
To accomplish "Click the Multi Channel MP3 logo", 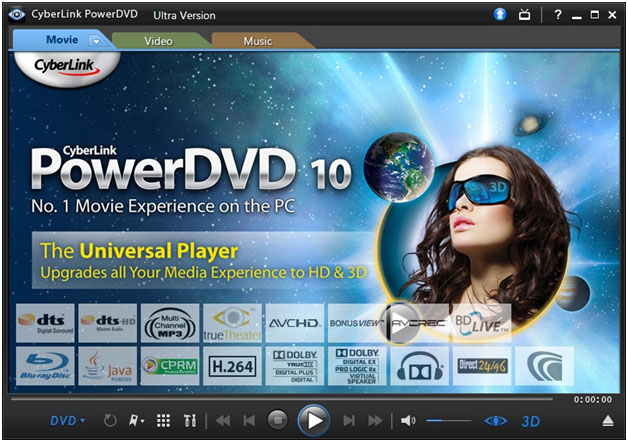I will tap(170, 323).
